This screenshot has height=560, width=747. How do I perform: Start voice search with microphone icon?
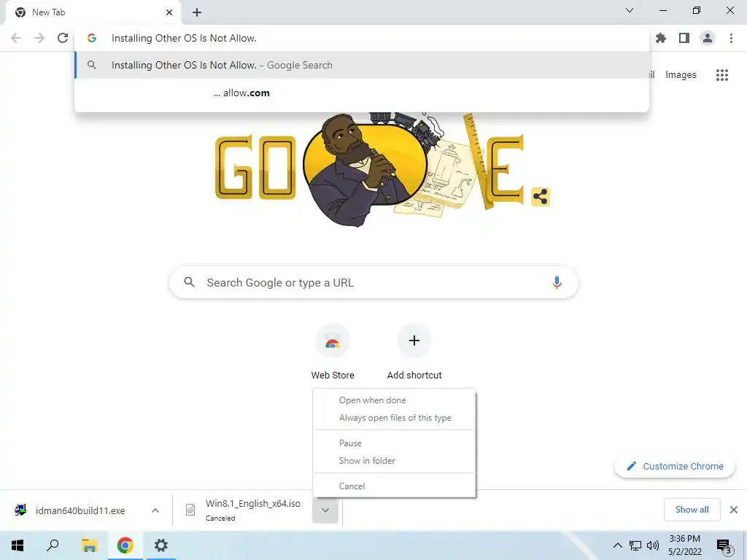click(x=557, y=282)
